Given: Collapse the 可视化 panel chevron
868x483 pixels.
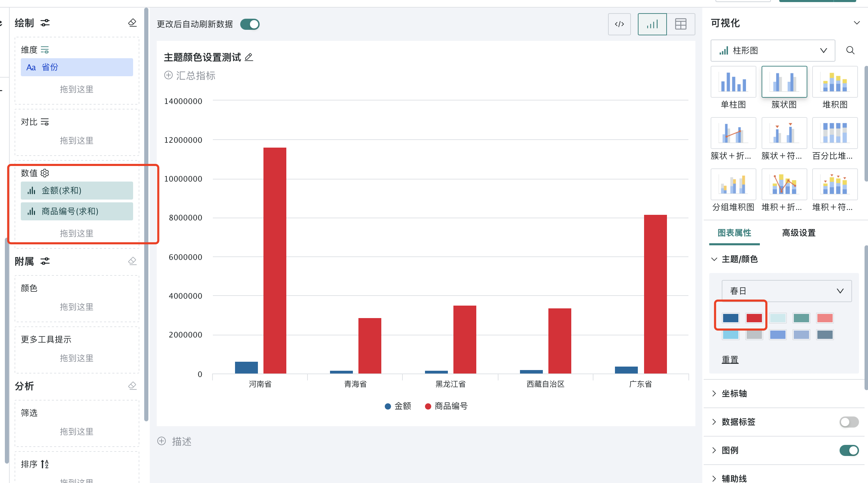Looking at the screenshot, I should (x=857, y=23).
